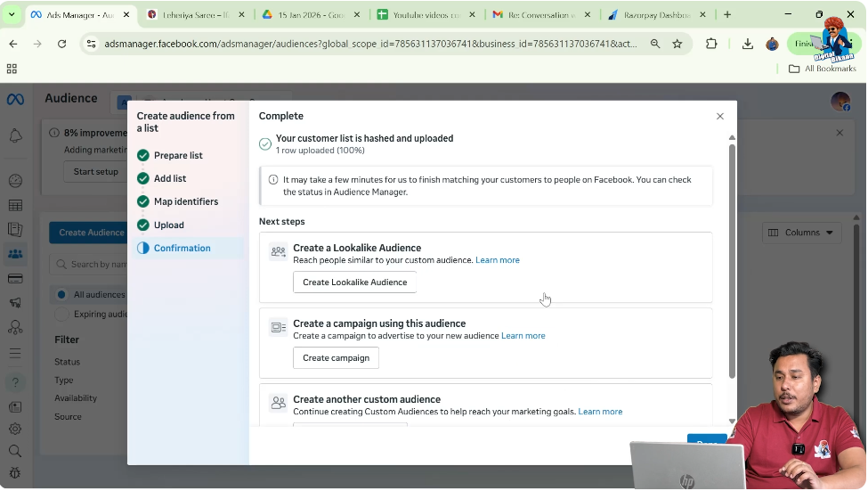
Task: Click Learn more link for Lookalike Audience
Action: 497,260
